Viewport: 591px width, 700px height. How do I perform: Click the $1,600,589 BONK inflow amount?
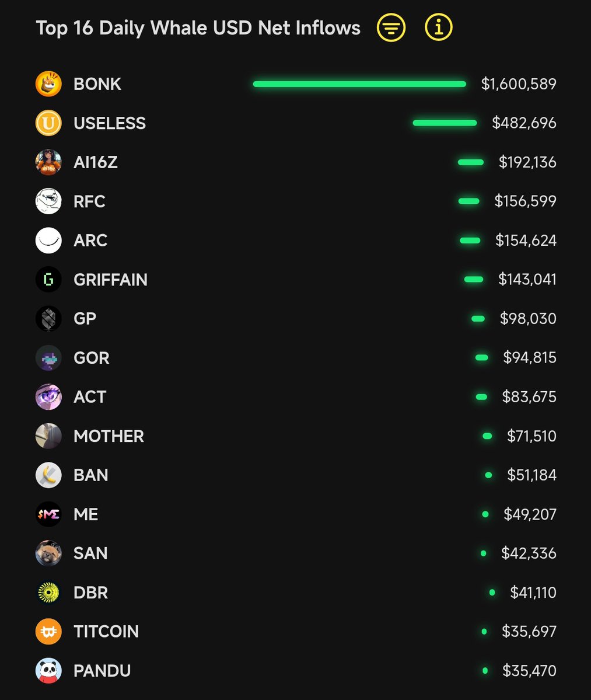tap(519, 84)
